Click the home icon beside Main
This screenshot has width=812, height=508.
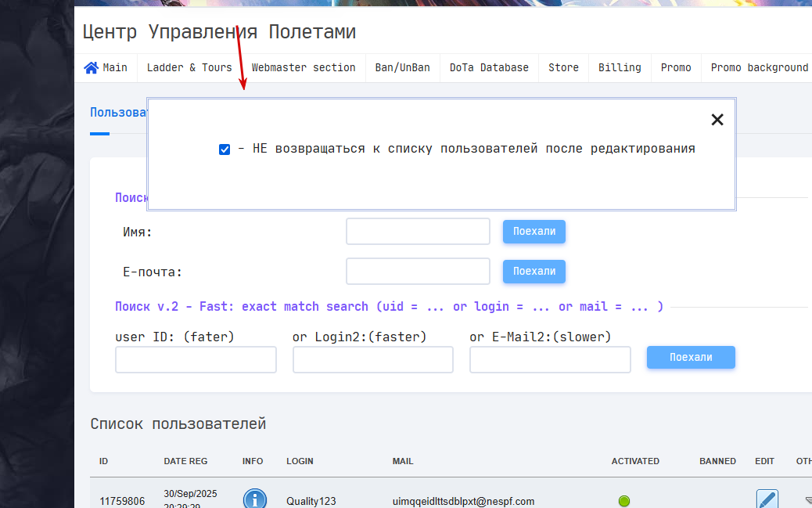tap(92, 68)
